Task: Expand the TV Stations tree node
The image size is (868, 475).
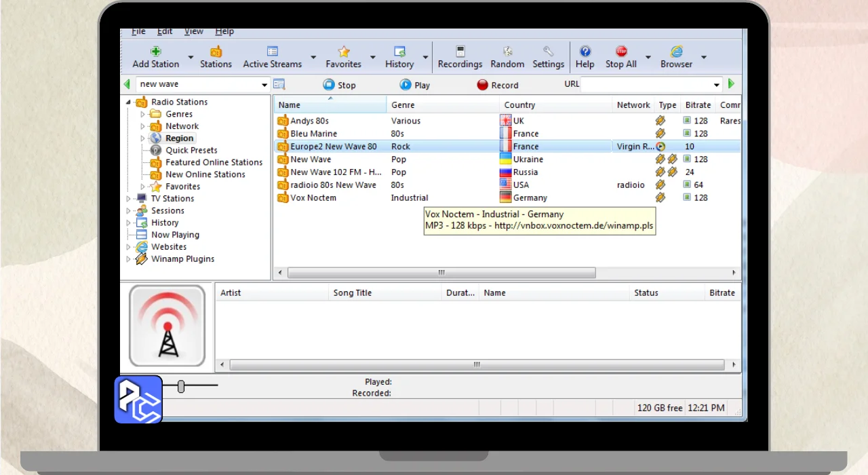Action: click(x=128, y=199)
